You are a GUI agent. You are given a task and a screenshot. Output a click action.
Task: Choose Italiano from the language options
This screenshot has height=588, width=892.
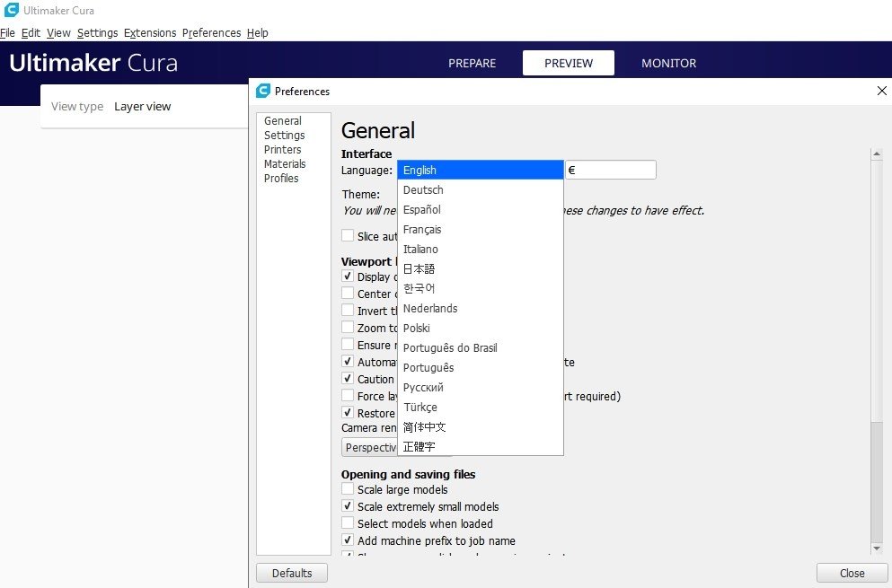coord(480,249)
